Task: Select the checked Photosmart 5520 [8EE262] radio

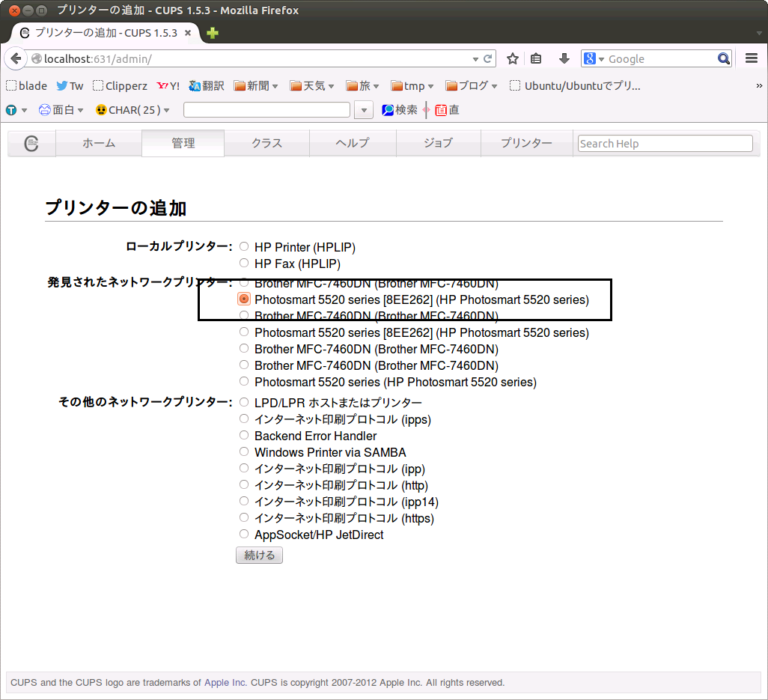Action: click(x=244, y=299)
